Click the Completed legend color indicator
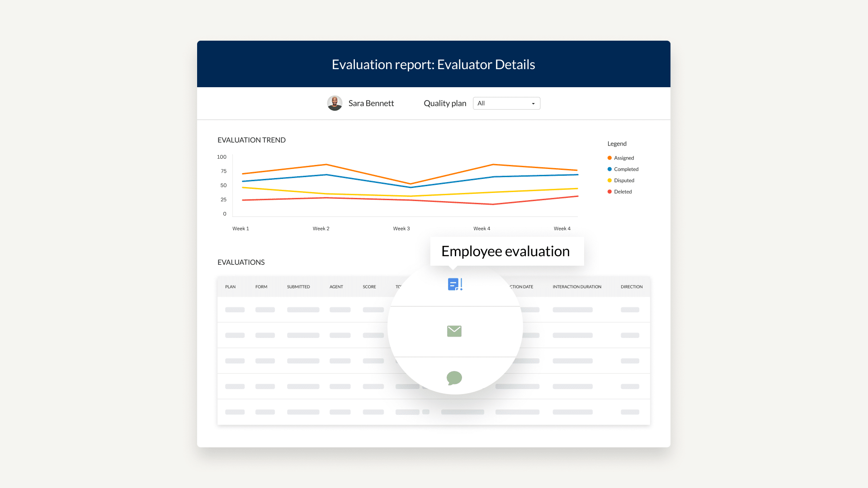 pyautogui.click(x=609, y=169)
